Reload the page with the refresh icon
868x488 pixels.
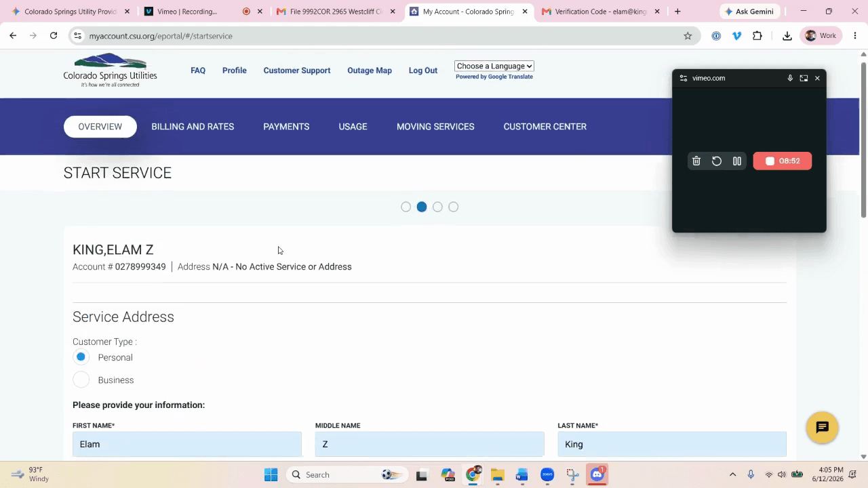pyautogui.click(x=54, y=36)
